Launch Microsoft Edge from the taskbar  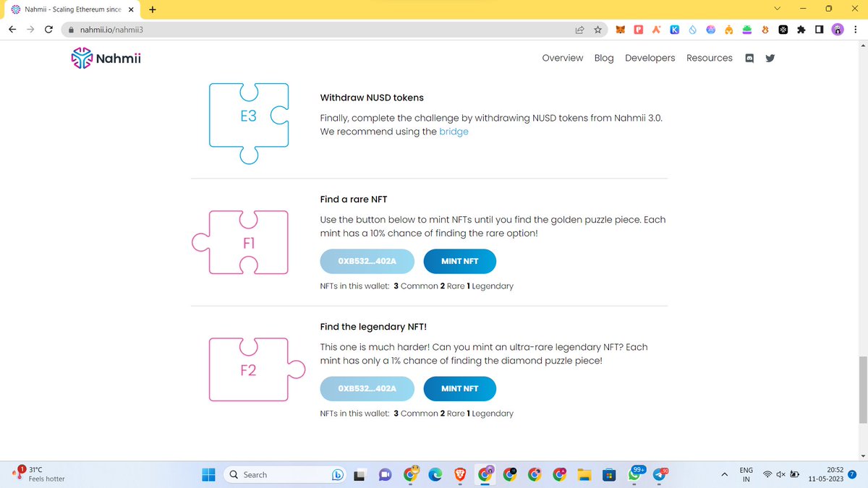click(x=435, y=474)
